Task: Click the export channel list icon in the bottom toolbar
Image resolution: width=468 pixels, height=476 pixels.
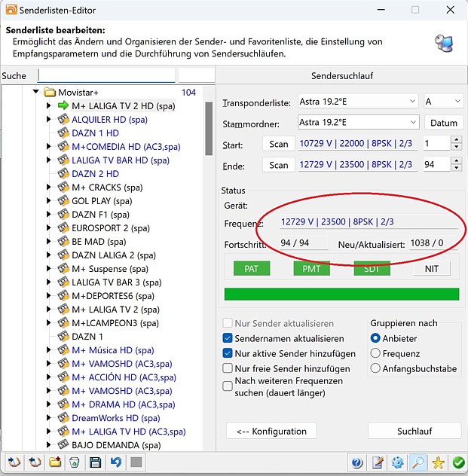Action: point(35,462)
